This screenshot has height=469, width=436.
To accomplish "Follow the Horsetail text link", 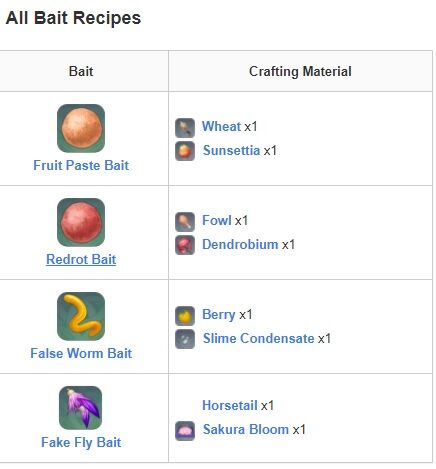I will click(x=230, y=405).
